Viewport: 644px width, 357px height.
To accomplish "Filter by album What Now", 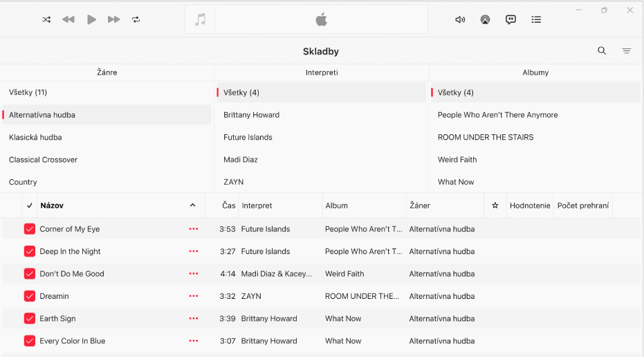I will tap(535, 182).
